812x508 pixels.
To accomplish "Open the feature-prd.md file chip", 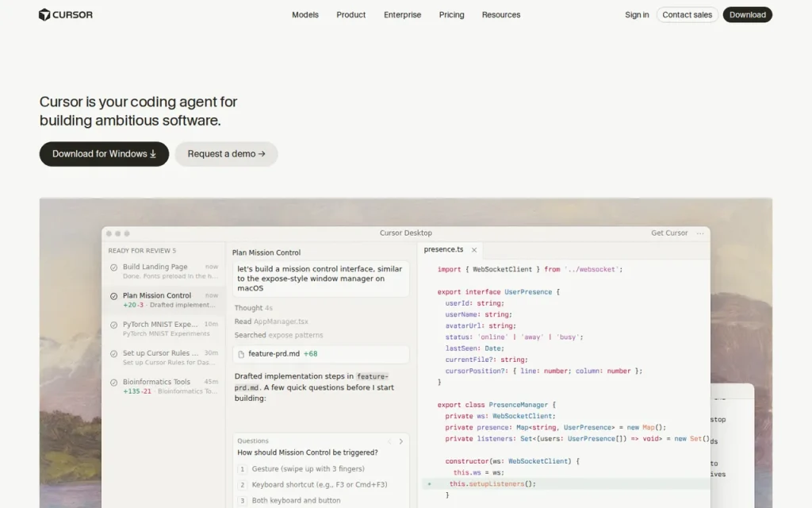I will [x=321, y=354].
